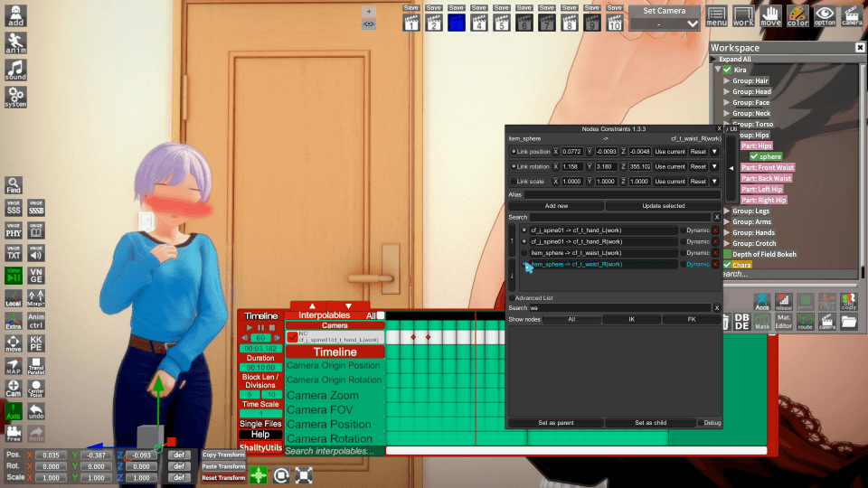Click the Reset Transform button

pos(223,478)
